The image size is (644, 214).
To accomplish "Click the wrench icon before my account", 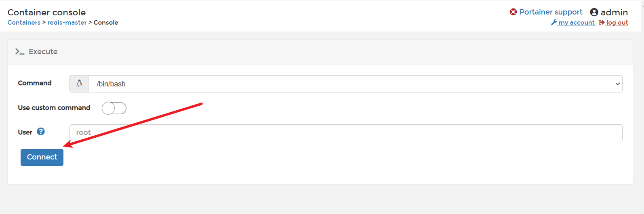I will click(554, 23).
